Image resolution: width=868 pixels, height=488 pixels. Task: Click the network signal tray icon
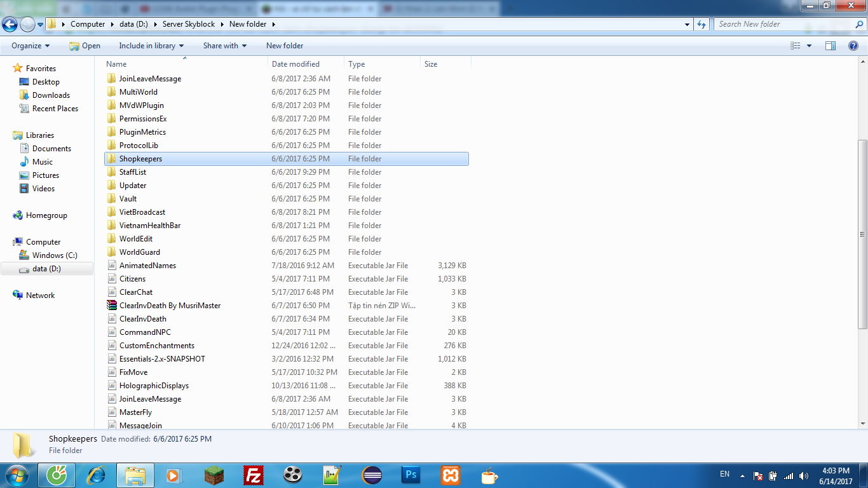point(789,475)
